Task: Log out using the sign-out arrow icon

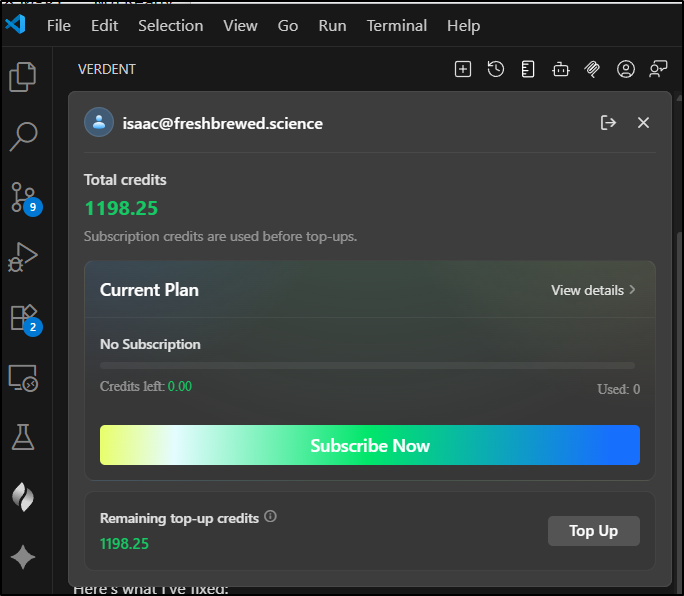Action: click(608, 123)
